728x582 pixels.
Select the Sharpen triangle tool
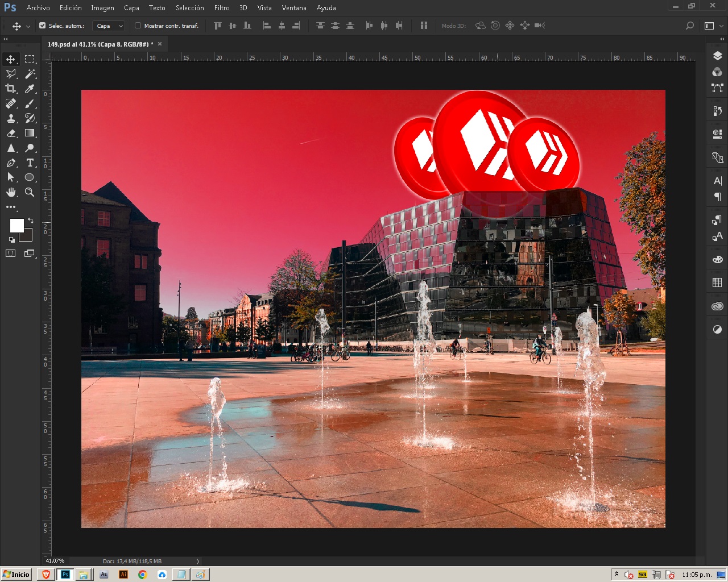coord(11,148)
